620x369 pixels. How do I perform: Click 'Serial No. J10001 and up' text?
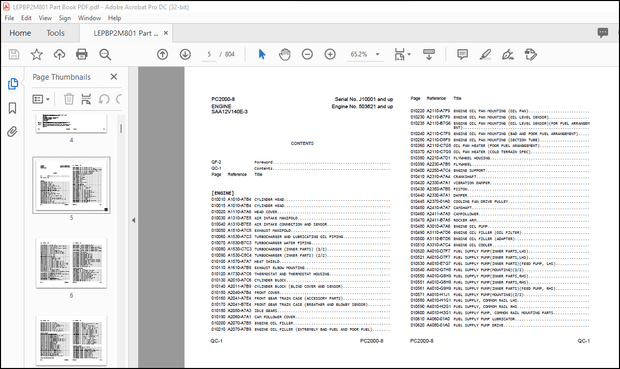pos(364,99)
